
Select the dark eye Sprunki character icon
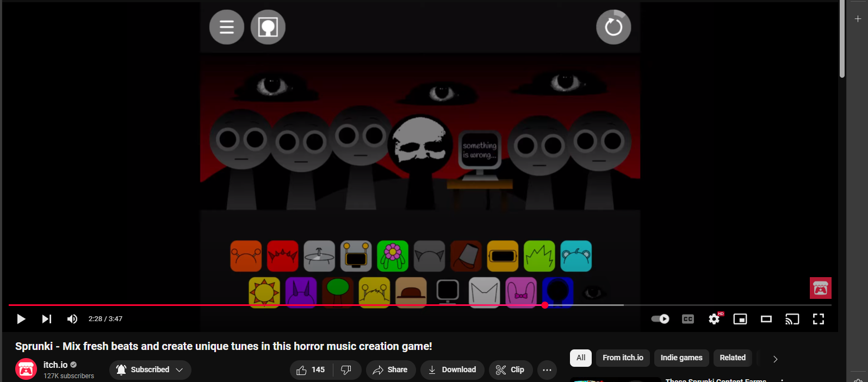594,292
